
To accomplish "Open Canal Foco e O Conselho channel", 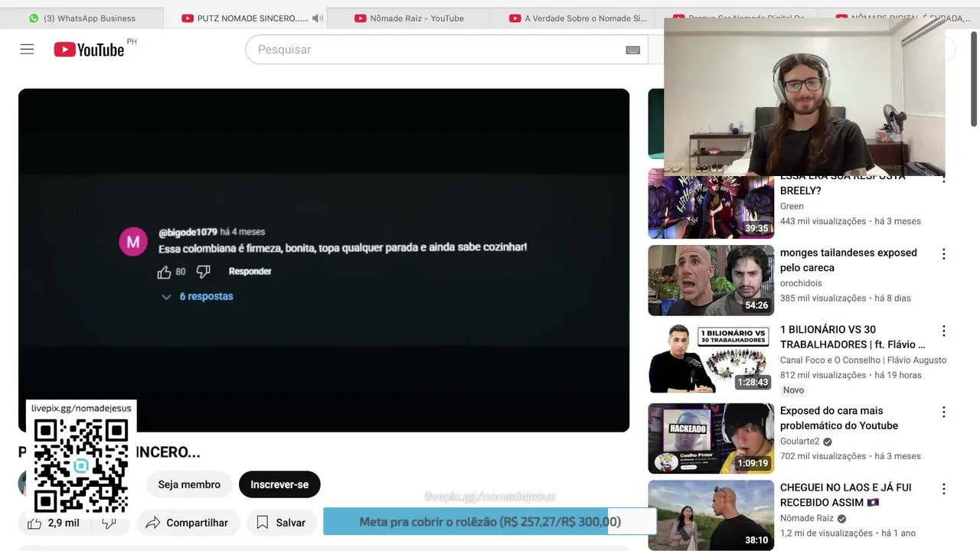I will click(x=863, y=360).
